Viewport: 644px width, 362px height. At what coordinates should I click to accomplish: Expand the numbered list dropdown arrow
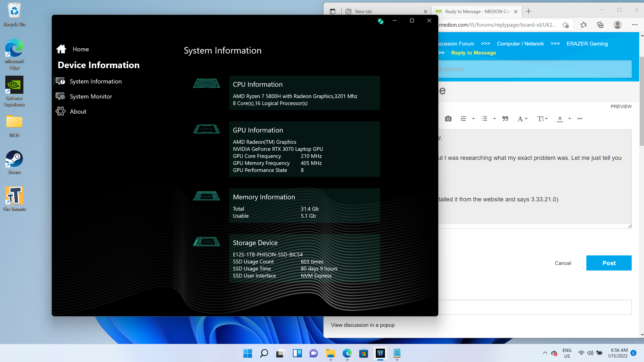click(x=473, y=119)
